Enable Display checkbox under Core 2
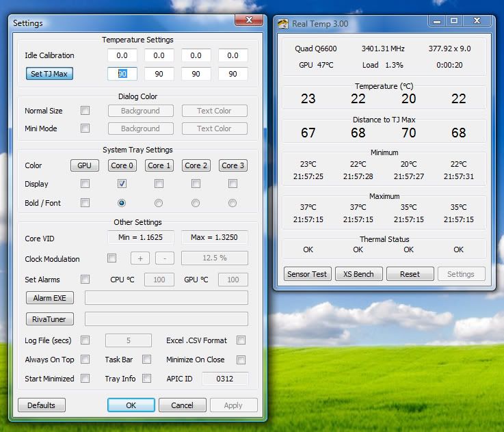Screen dimensions: 504x432 (x=196, y=183)
